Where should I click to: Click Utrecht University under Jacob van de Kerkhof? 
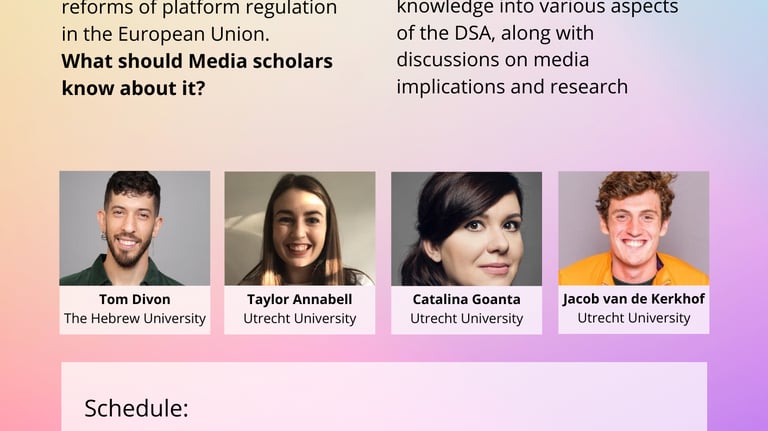[x=633, y=318]
